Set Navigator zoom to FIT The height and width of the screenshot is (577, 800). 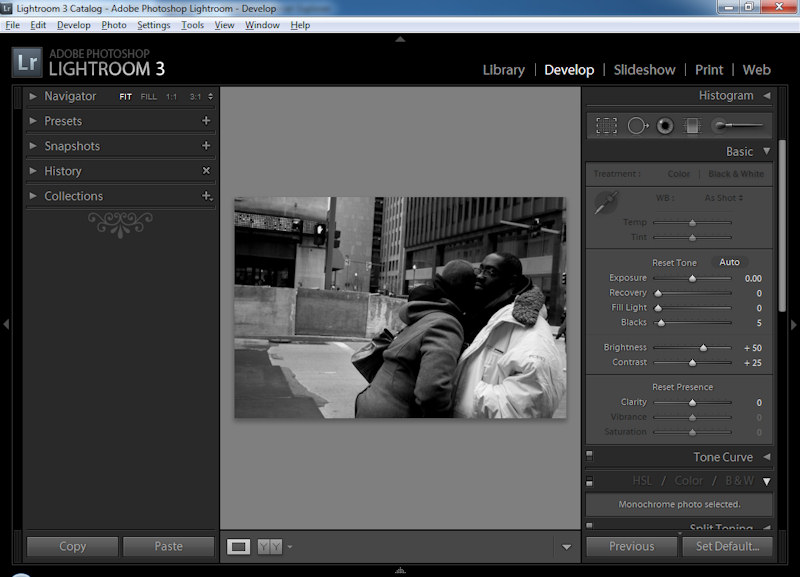coord(126,96)
